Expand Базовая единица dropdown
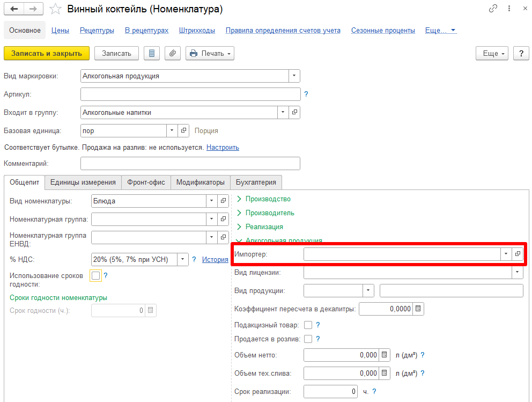The width and height of the screenshot is (532, 402). point(172,131)
